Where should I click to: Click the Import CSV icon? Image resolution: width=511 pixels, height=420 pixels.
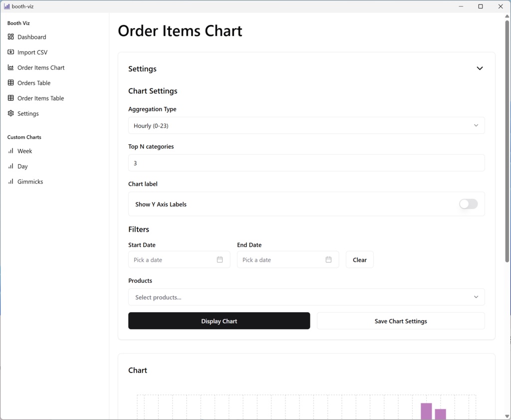pyautogui.click(x=11, y=52)
